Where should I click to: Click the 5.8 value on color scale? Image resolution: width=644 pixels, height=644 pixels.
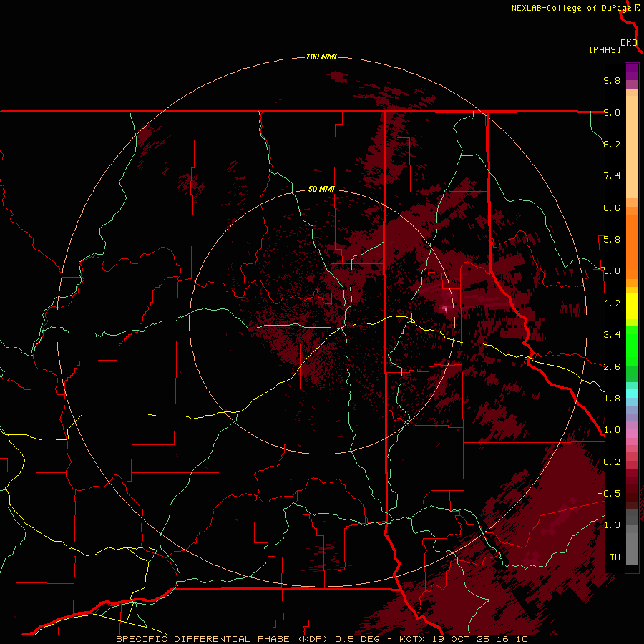tap(612, 240)
